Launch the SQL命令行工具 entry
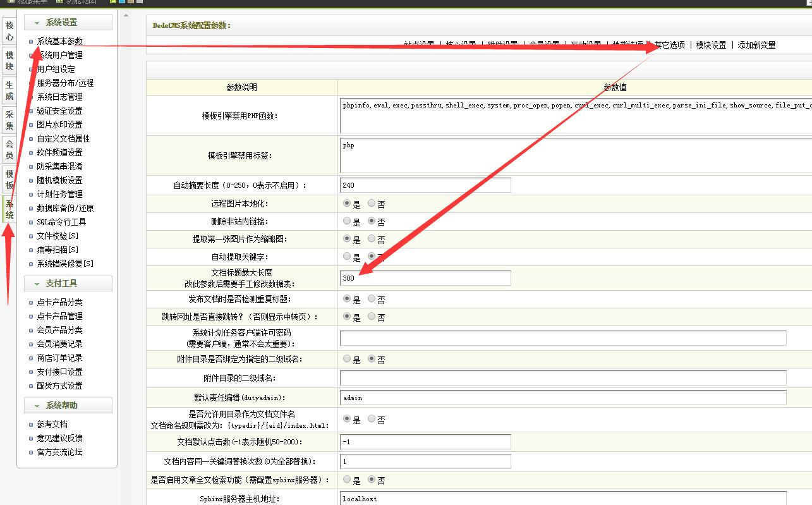Viewport: 812px width, 505px height. tap(61, 222)
